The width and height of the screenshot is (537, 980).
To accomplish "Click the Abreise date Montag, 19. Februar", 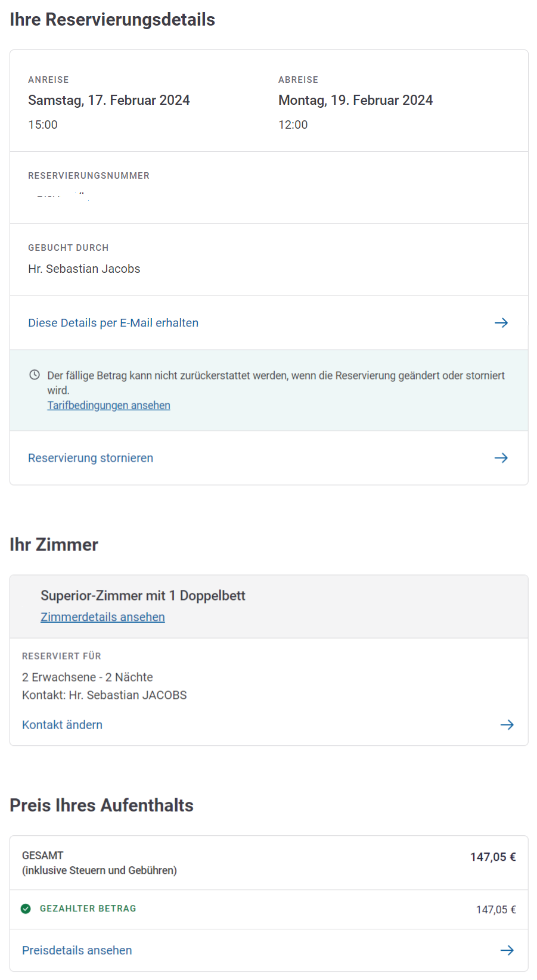I will point(355,100).
